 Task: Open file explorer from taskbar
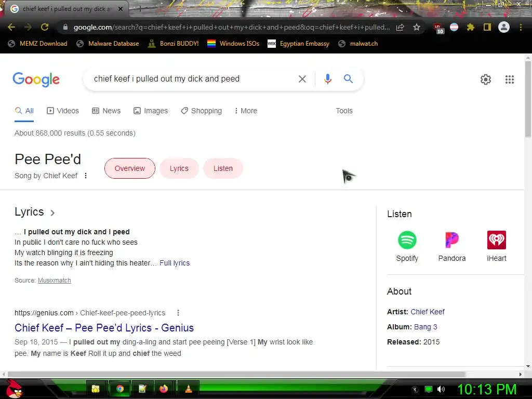[96, 389]
